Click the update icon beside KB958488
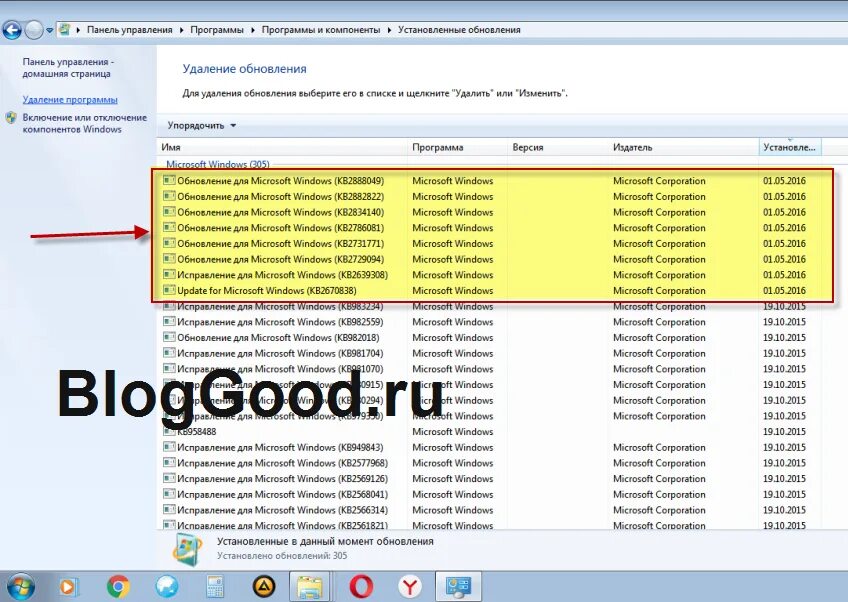Image resolution: width=848 pixels, height=602 pixels. (169, 431)
